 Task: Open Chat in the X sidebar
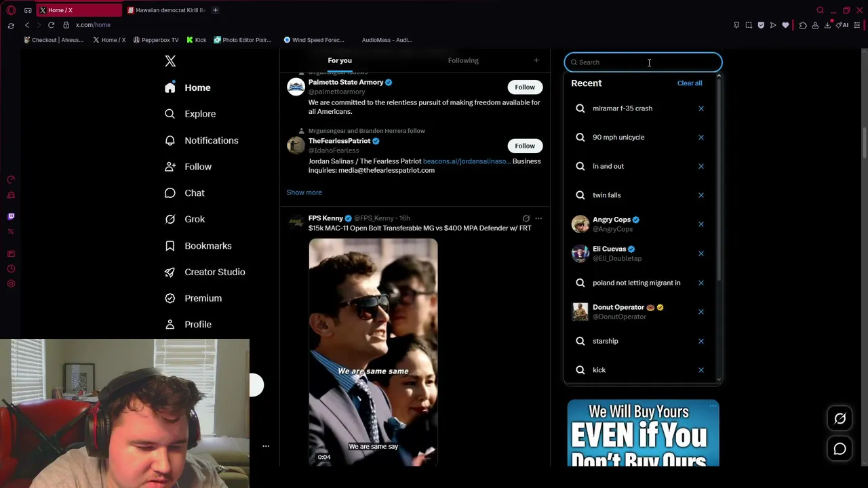click(x=185, y=193)
